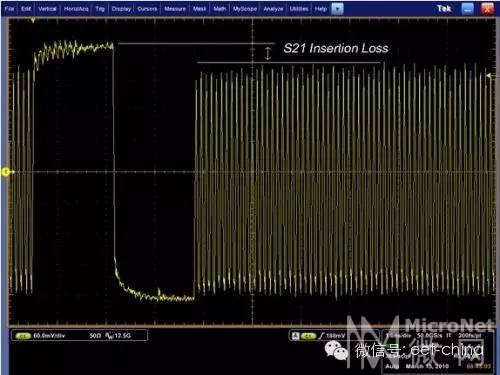The image size is (500, 375).
Task: Open the Cursors menu
Action: (x=147, y=9)
